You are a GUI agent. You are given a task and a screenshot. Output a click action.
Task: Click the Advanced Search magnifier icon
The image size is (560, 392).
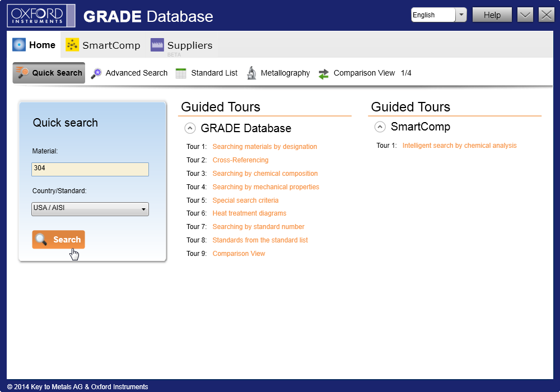point(96,73)
